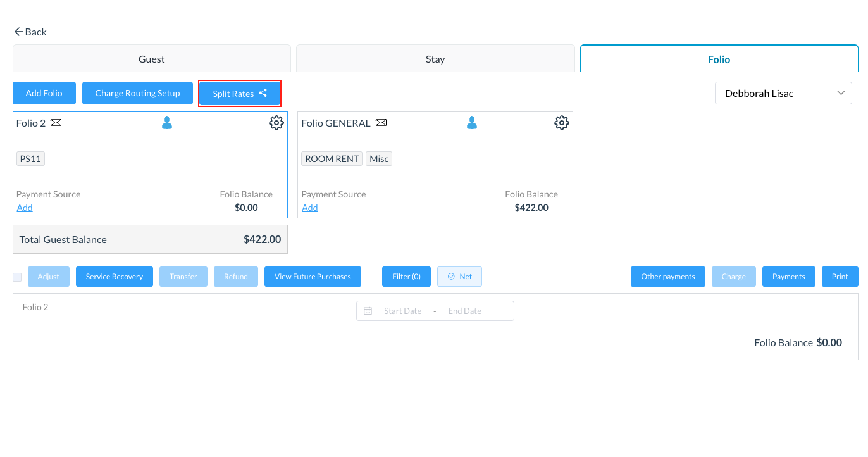Image resolution: width=868 pixels, height=457 pixels.
Task: Click the Start Date input field
Action: pos(402,311)
